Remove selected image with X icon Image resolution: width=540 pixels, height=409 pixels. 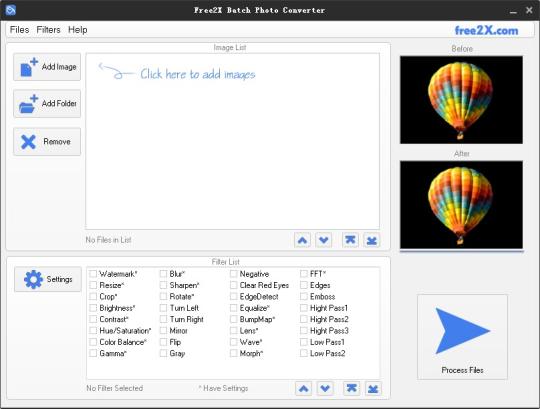pos(47,141)
